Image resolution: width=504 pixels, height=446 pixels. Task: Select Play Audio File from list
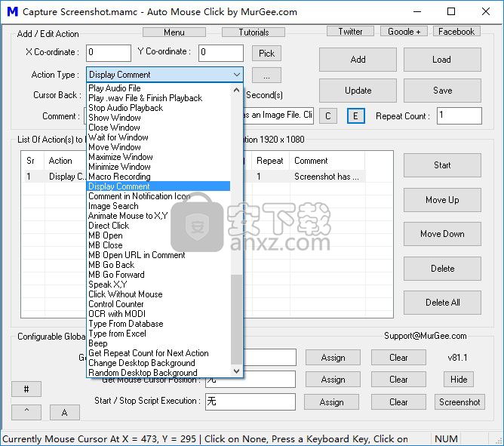coord(115,88)
